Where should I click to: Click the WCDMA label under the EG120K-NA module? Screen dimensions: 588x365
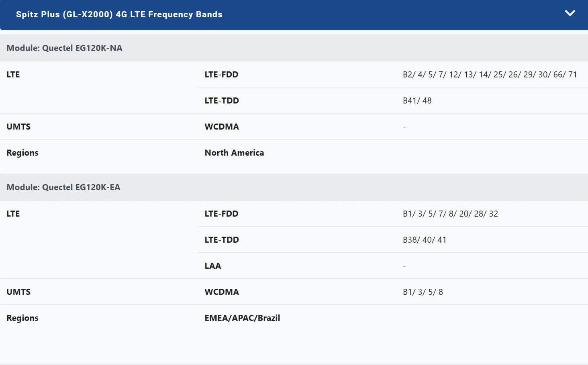(222, 127)
